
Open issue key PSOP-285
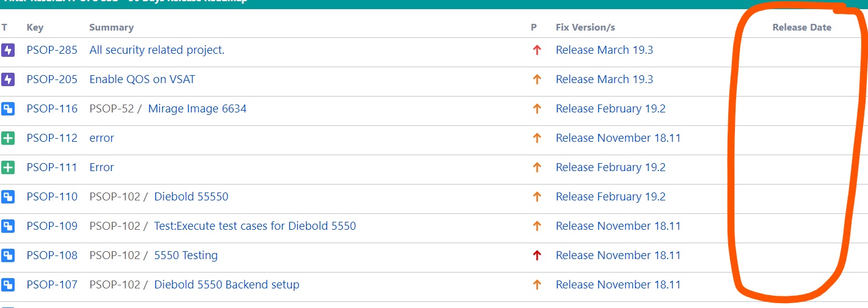pyautogui.click(x=52, y=50)
